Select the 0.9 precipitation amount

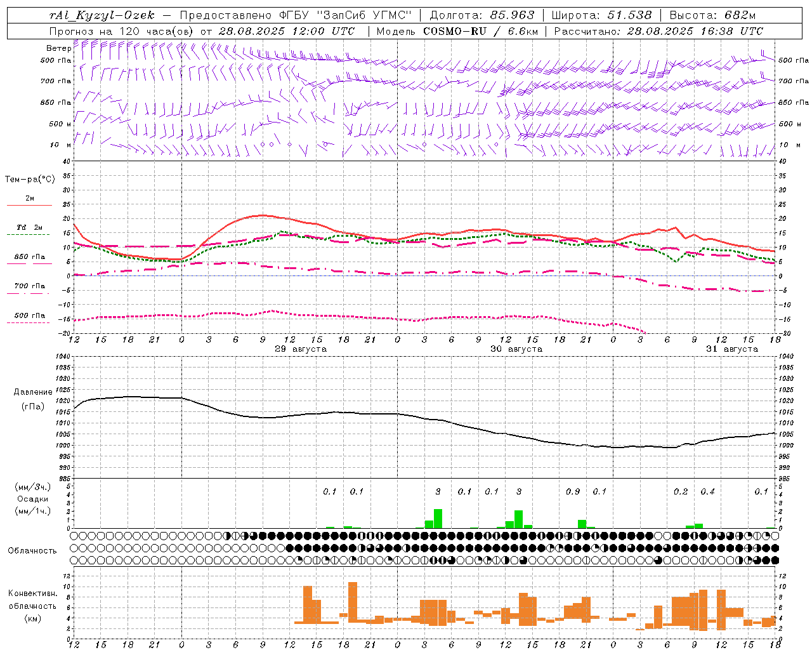click(573, 492)
